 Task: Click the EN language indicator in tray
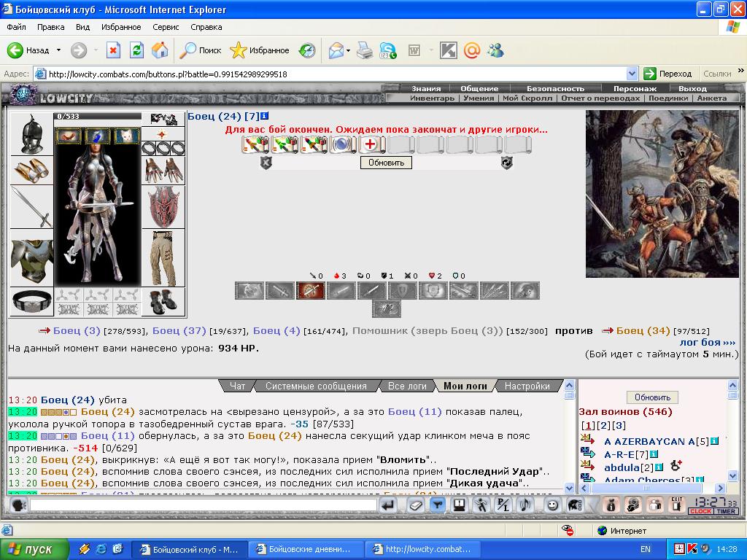[x=646, y=549]
